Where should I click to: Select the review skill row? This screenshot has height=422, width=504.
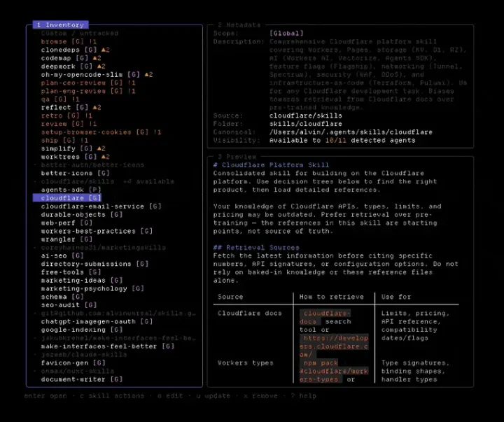[x=69, y=124]
